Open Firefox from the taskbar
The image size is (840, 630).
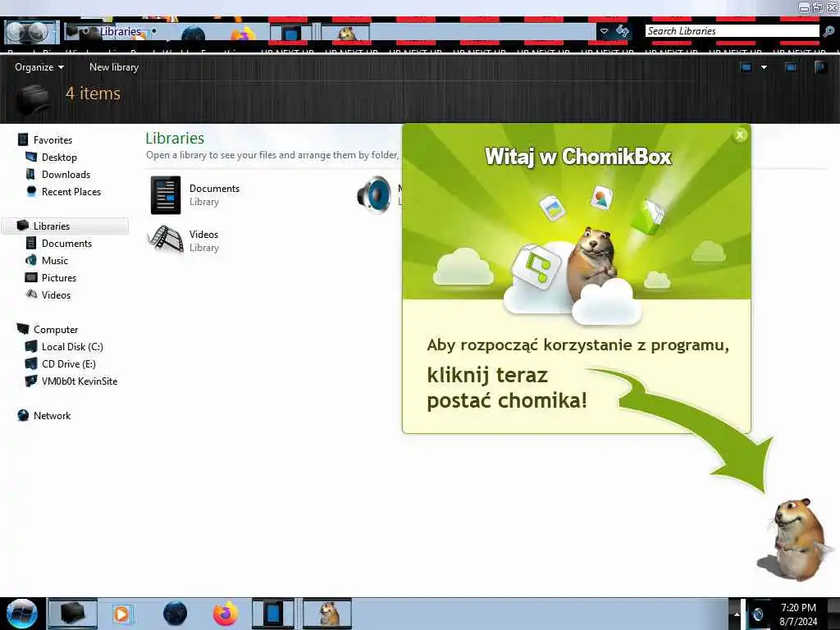pyautogui.click(x=226, y=614)
